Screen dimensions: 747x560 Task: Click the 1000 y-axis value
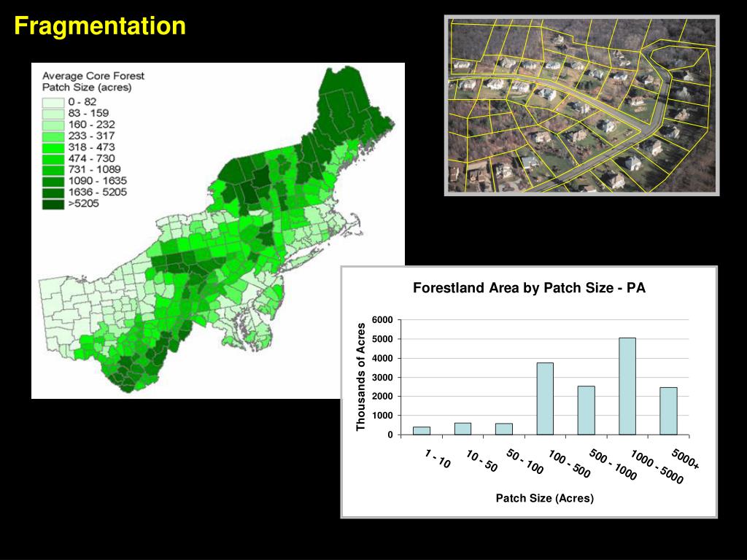[x=382, y=416]
